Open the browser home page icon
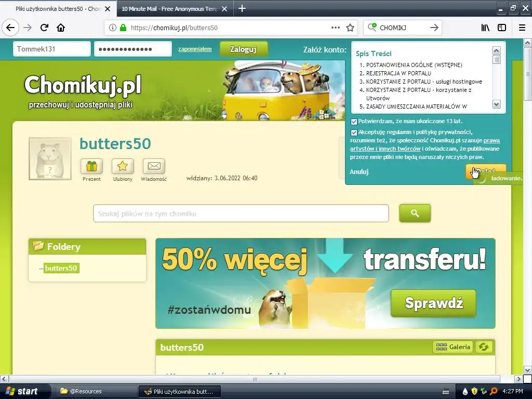The image size is (532, 399). click(61, 28)
